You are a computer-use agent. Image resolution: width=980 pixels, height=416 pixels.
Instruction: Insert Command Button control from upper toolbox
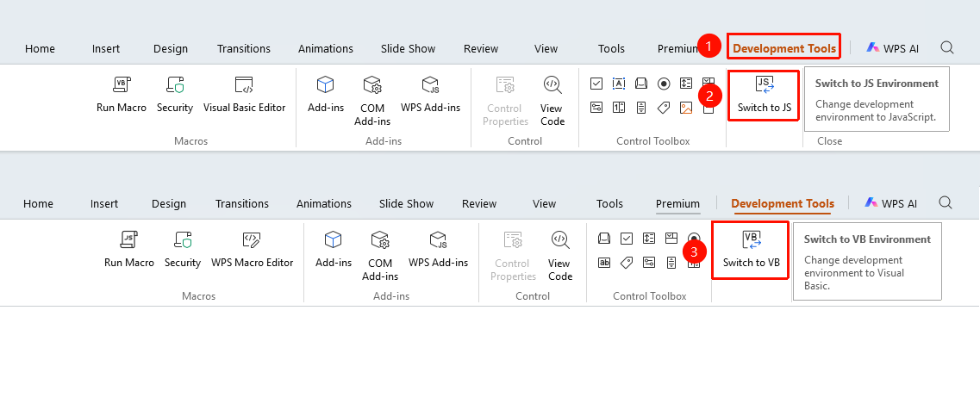click(x=641, y=83)
